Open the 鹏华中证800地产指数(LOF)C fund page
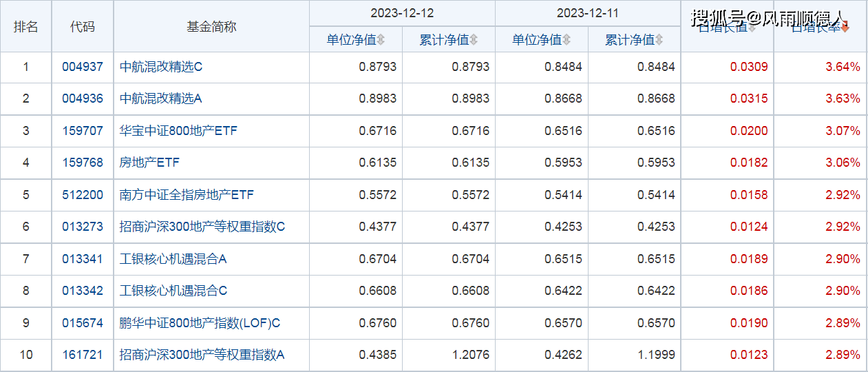 click(x=200, y=323)
